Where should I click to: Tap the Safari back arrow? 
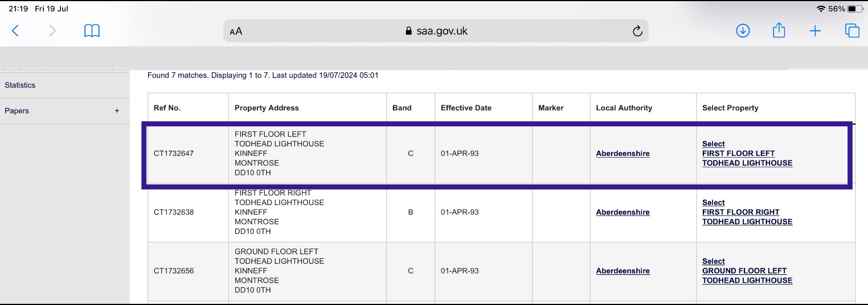click(x=15, y=31)
